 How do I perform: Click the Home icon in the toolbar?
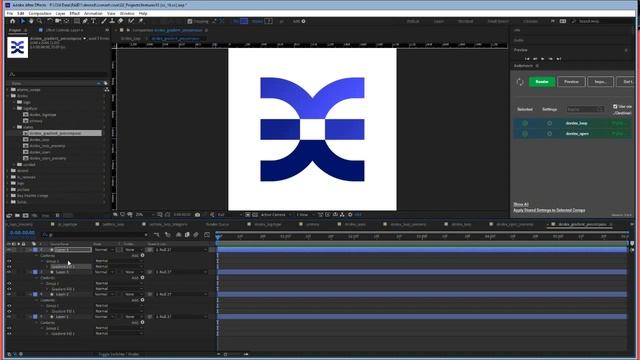(x=12, y=21)
